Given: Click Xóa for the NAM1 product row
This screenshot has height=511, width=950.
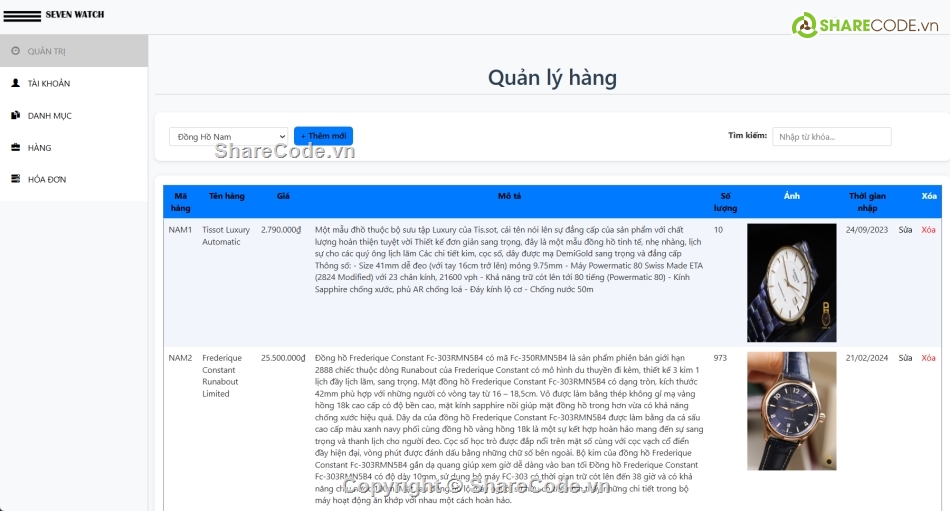Looking at the screenshot, I should pyautogui.click(x=928, y=230).
